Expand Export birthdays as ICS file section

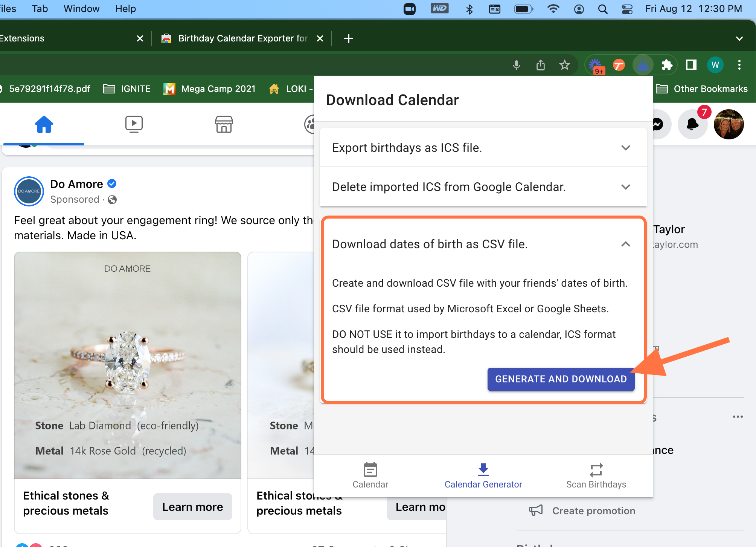tap(483, 148)
